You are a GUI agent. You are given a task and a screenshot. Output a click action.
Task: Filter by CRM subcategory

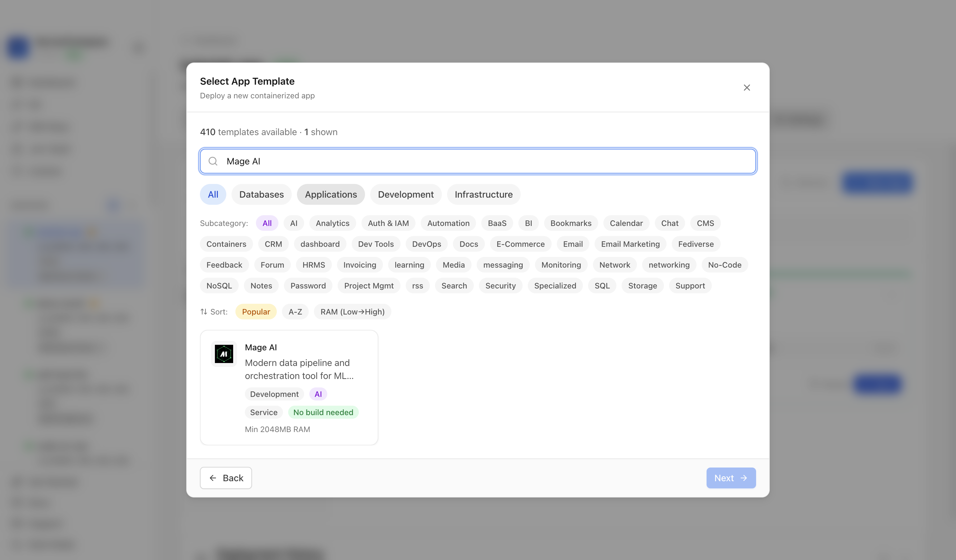coord(273,244)
